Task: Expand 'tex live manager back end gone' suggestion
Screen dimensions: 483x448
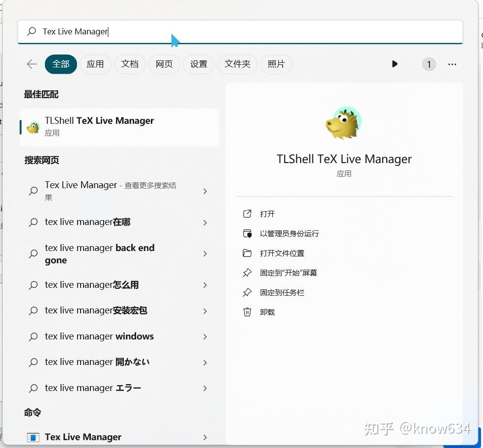Action: (205, 254)
